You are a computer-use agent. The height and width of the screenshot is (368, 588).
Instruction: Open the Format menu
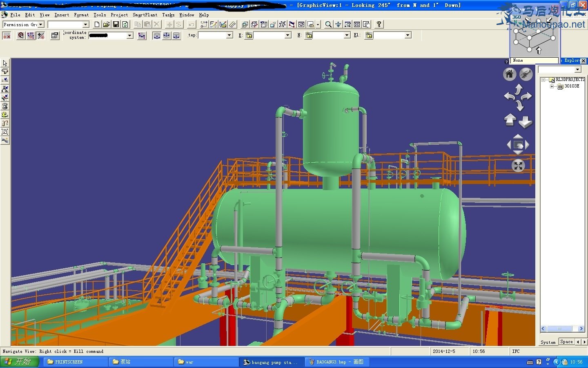coord(81,15)
